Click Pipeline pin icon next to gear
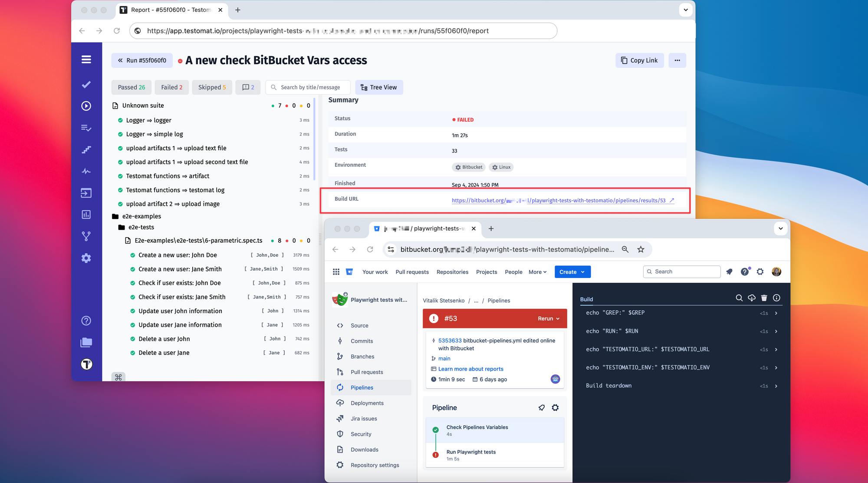868x483 pixels. (x=542, y=407)
